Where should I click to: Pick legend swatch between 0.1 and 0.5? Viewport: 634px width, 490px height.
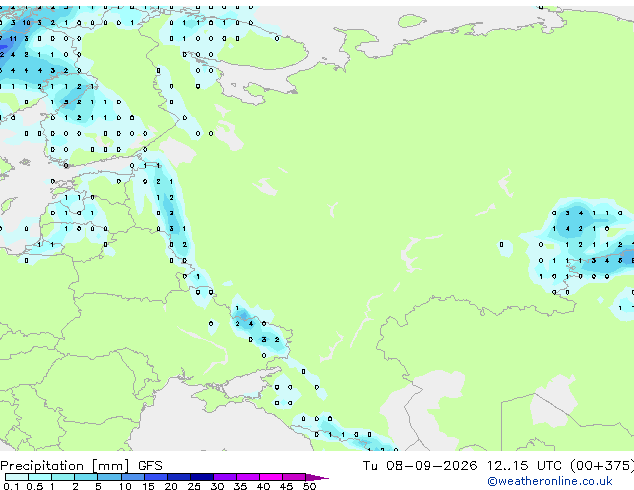tap(17, 477)
